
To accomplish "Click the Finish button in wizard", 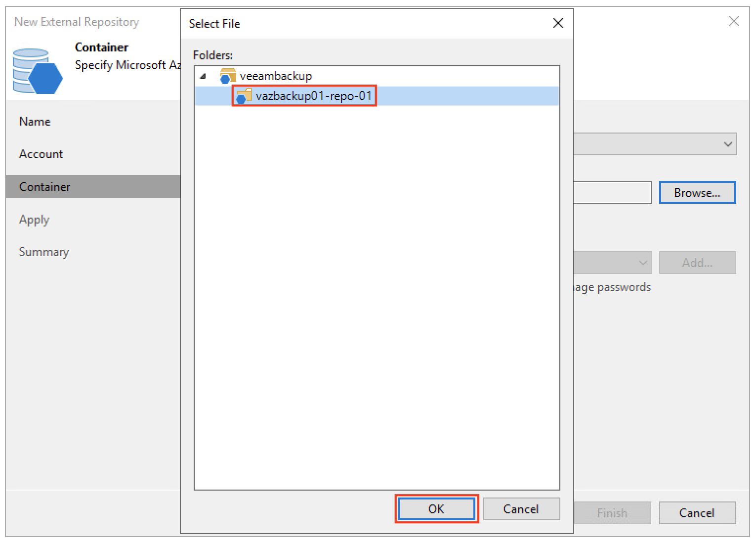I will tap(612, 513).
